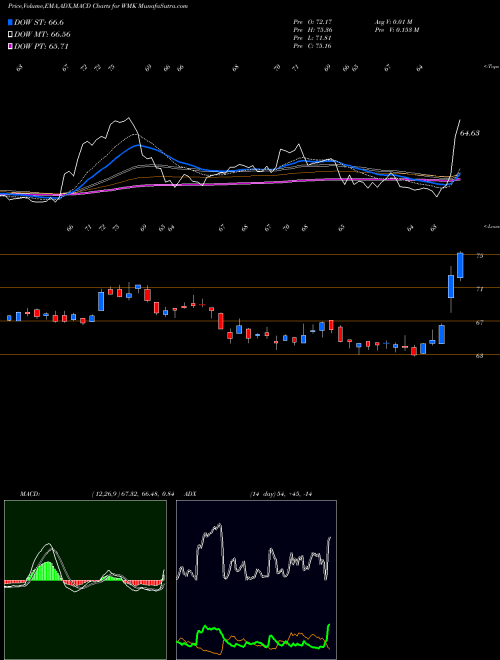This screenshot has width=500, height=660.
Task: Click the '<Lows' label at right edge
Action: coord(491,226)
